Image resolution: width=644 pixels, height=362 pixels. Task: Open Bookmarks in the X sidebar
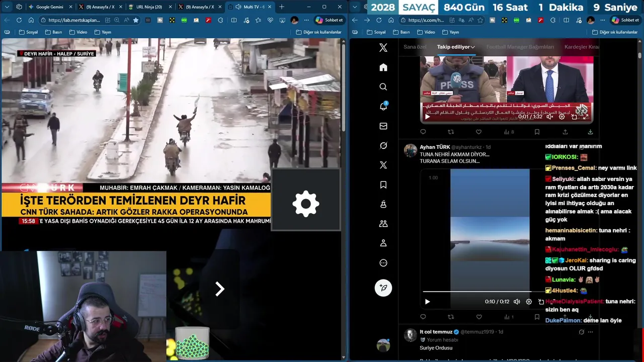[x=383, y=185]
